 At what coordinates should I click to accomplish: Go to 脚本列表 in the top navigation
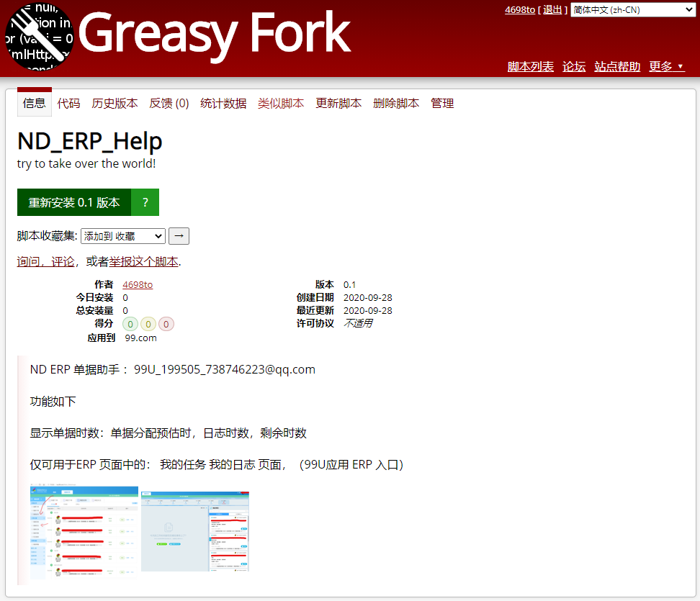530,66
